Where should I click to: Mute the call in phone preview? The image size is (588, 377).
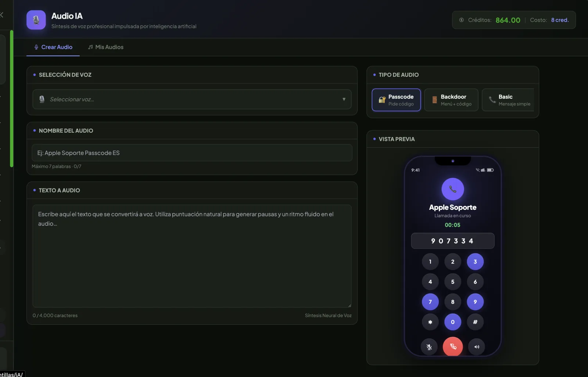[429, 347]
